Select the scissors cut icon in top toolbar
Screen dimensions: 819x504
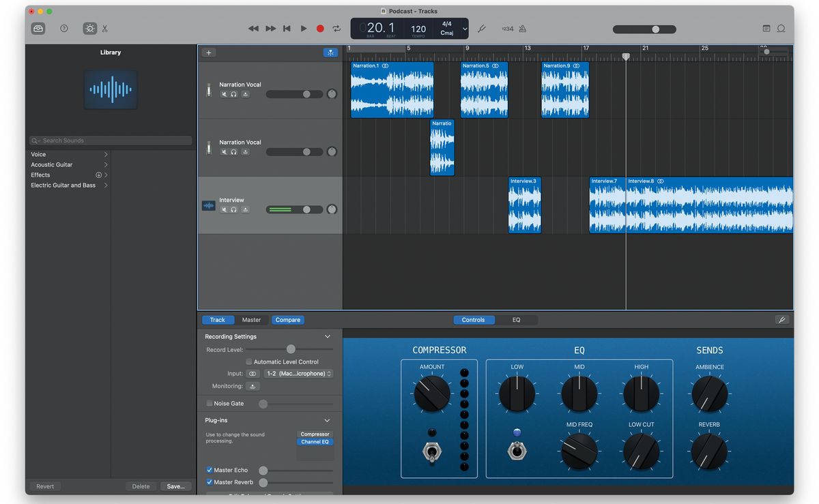tap(106, 29)
